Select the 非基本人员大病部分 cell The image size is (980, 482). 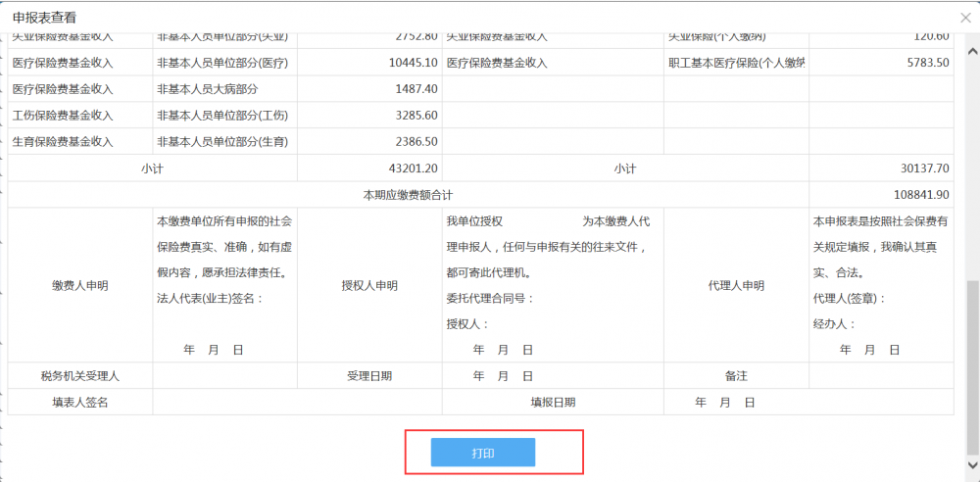(x=207, y=89)
